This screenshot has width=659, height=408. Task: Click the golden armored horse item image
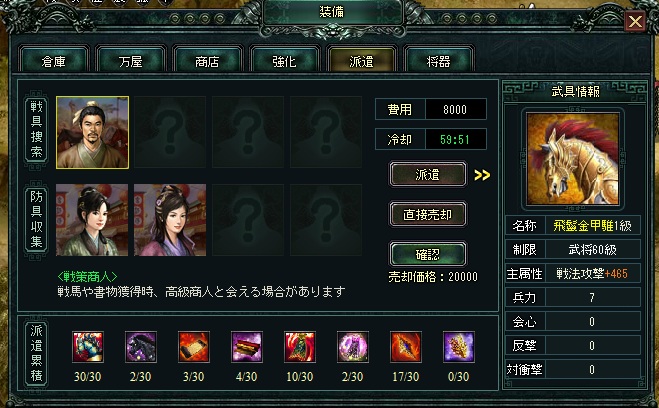(x=573, y=159)
